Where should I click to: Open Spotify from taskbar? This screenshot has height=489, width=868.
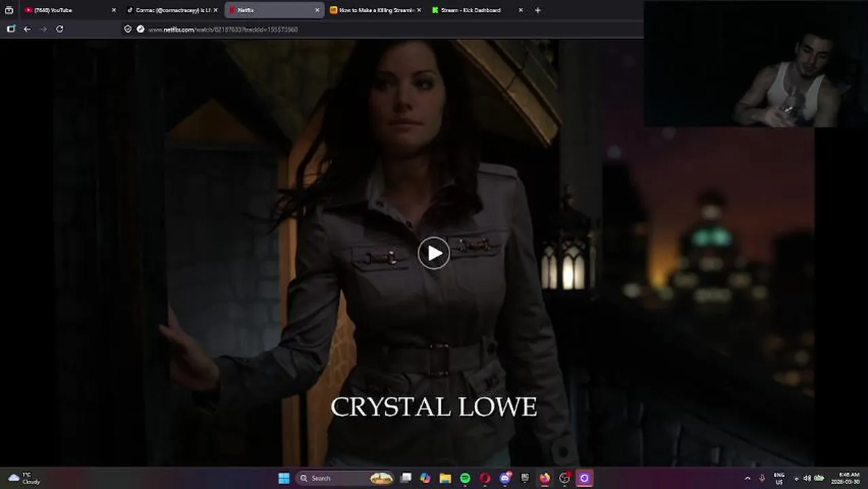point(465,478)
